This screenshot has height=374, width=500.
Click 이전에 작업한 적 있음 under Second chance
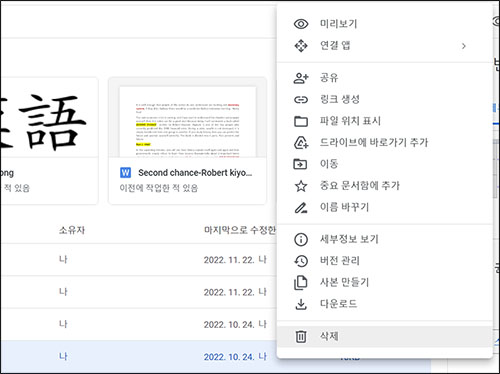point(159,188)
